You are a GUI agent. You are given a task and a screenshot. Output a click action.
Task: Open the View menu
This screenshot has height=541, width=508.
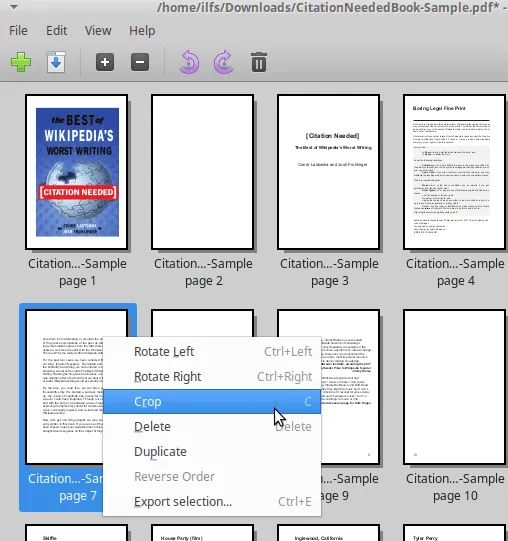(98, 31)
